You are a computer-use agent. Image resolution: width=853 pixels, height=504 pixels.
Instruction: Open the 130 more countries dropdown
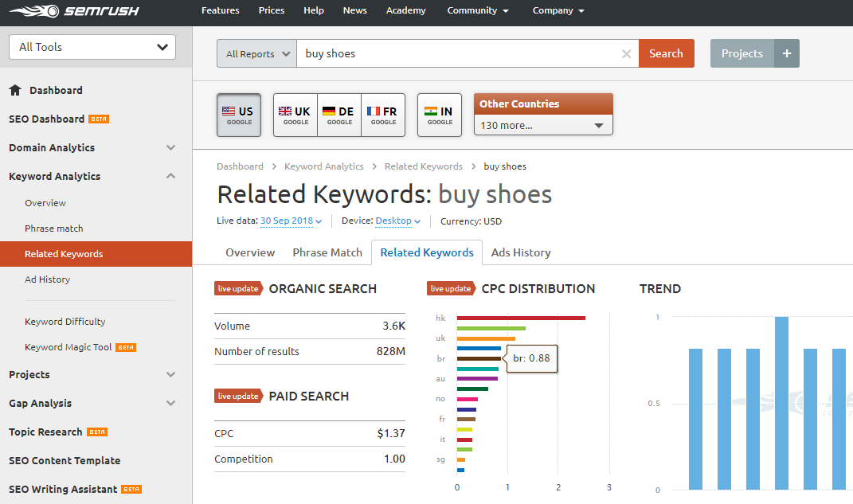pyautogui.click(x=543, y=125)
